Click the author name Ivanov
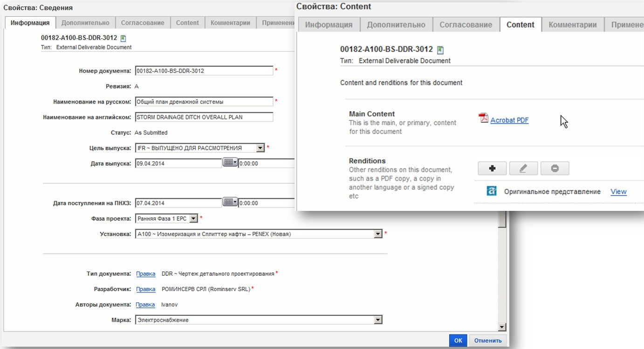 (x=170, y=305)
